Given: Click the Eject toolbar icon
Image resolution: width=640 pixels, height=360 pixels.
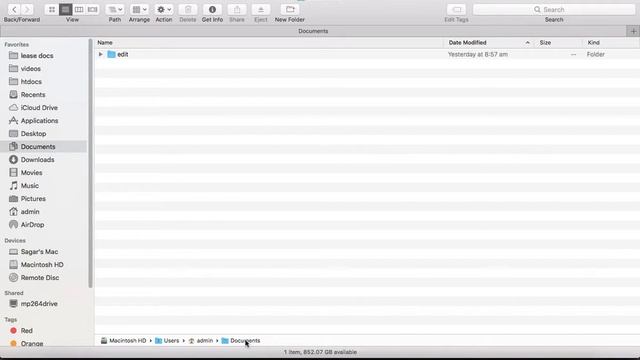Looking at the screenshot, I should click(x=261, y=9).
